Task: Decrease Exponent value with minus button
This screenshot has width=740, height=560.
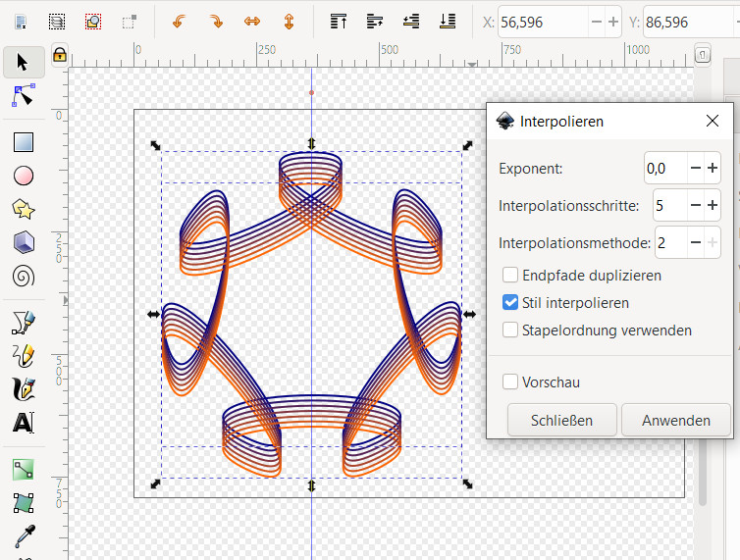Action: [695, 168]
